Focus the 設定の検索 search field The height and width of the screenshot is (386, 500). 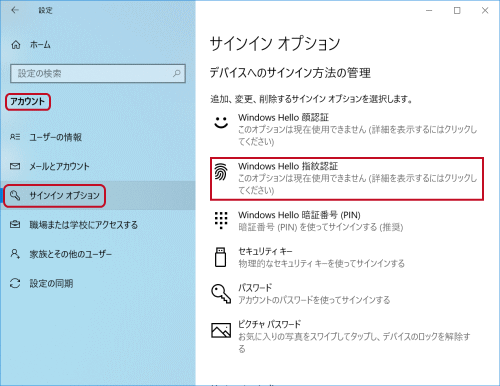(x=98, y=73)
